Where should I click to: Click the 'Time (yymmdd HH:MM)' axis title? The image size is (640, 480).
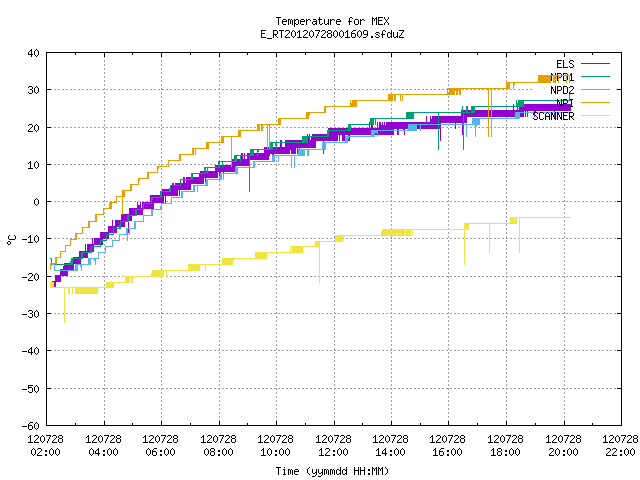(332, 471)
